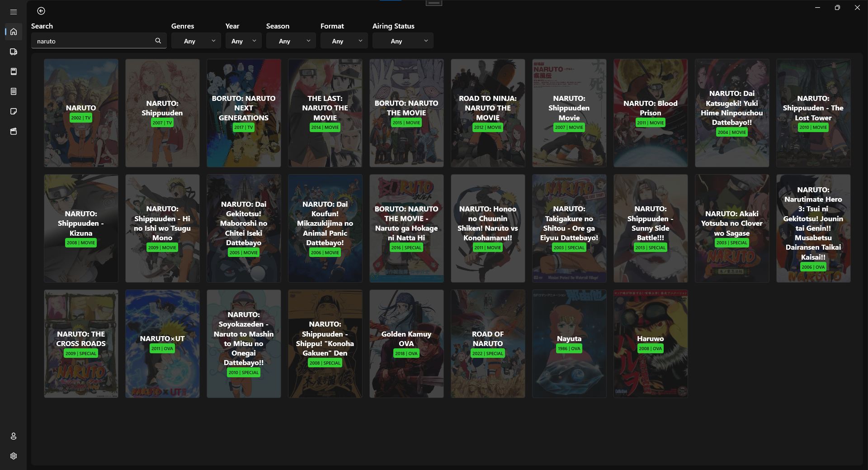Open the sticky note icon in sidebar
This screenshot has height=470, width=868.
tap(14, 111)
